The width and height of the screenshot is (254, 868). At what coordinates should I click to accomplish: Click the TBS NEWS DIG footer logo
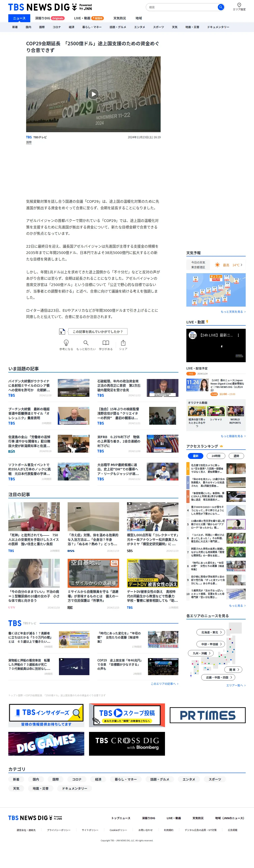tap(35, 818)
